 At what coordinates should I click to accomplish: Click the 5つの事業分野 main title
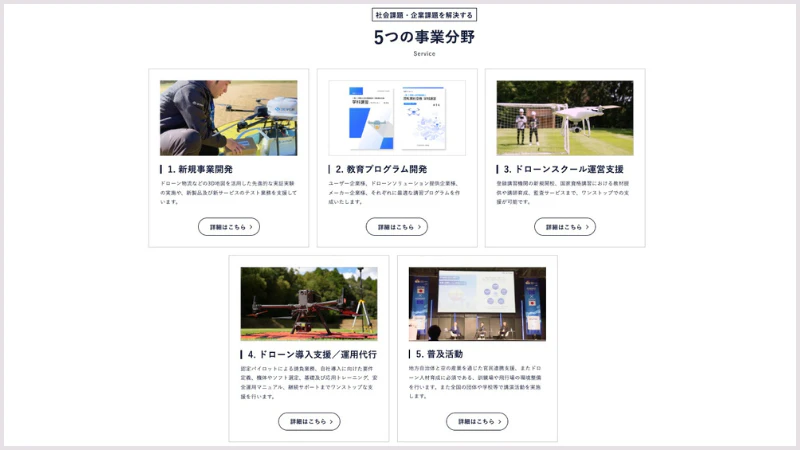424,37
